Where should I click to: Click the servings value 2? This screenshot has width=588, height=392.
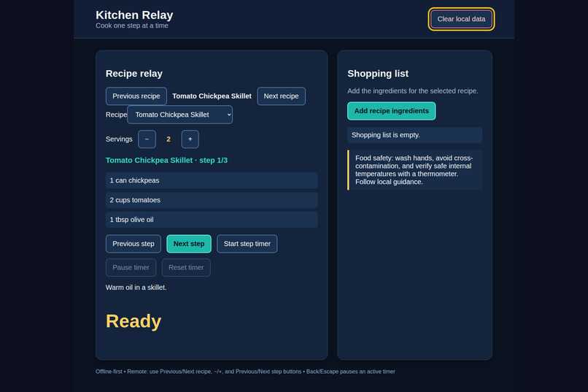[x=169, y=139]
